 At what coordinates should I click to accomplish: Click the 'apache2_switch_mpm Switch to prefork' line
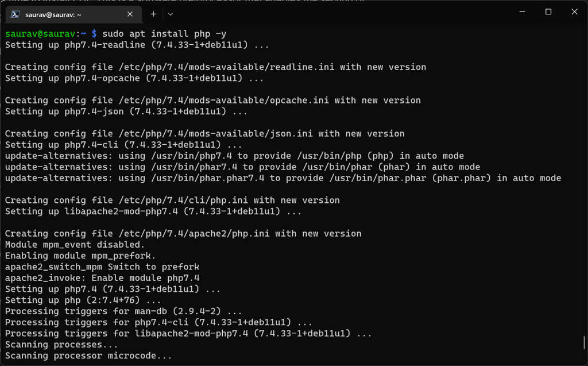point(102,267)
